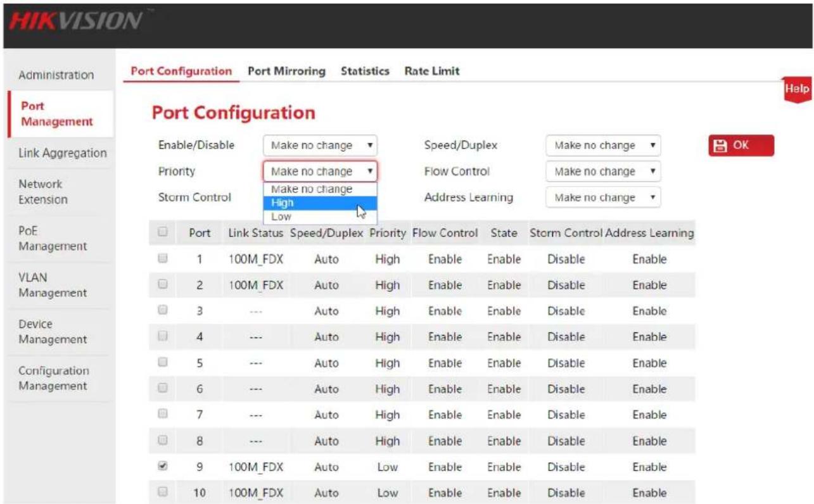Click 100M_FDX link status of port 9
The image size is (814, 504).
coord(256,467)
